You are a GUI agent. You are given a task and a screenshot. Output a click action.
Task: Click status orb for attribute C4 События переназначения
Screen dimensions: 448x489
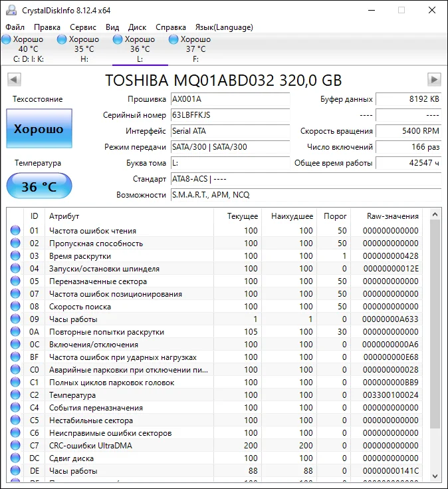(15, 407)
